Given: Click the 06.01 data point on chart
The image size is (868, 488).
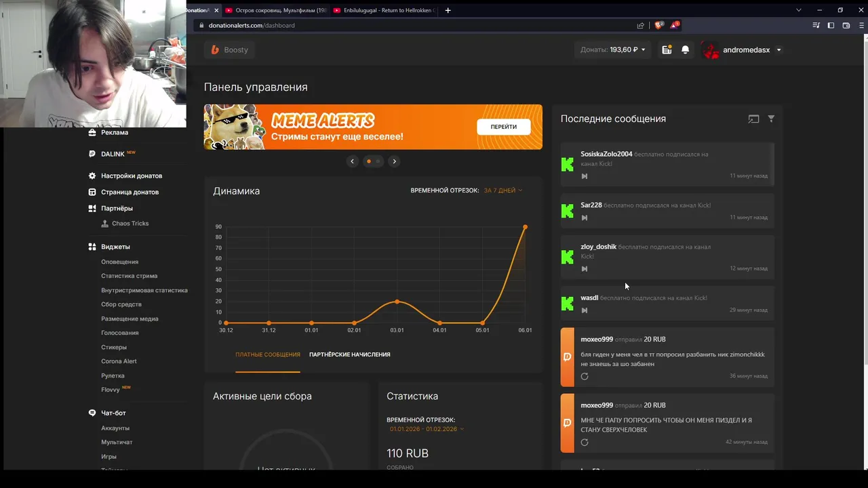Looking at the screenshot, I should pos(525,227).
